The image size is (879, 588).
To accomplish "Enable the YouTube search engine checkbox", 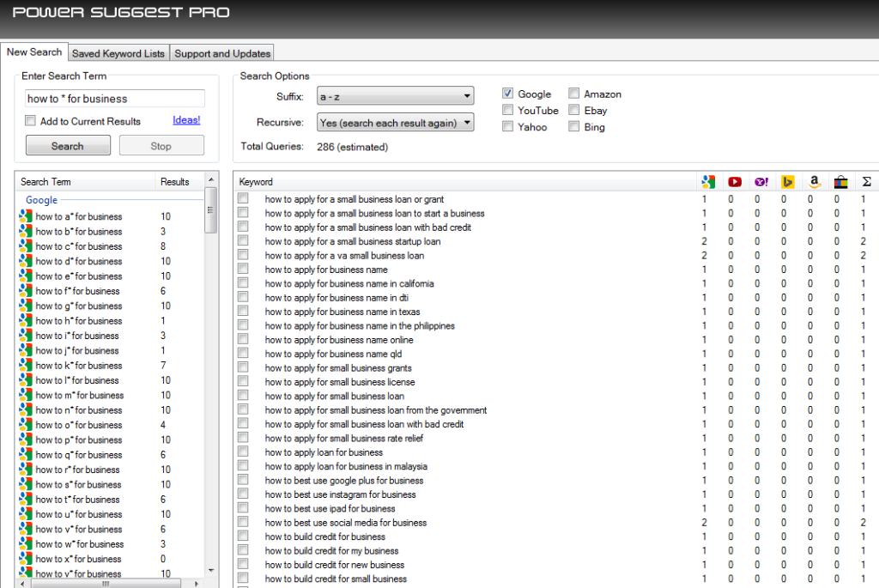I will pyautogui.click(x=508, y=110).
